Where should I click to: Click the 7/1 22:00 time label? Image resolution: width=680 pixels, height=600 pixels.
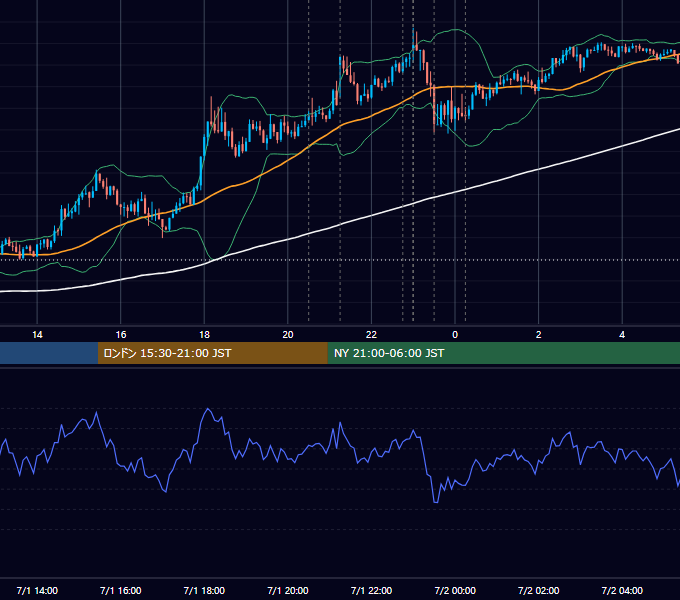[371, 590]
